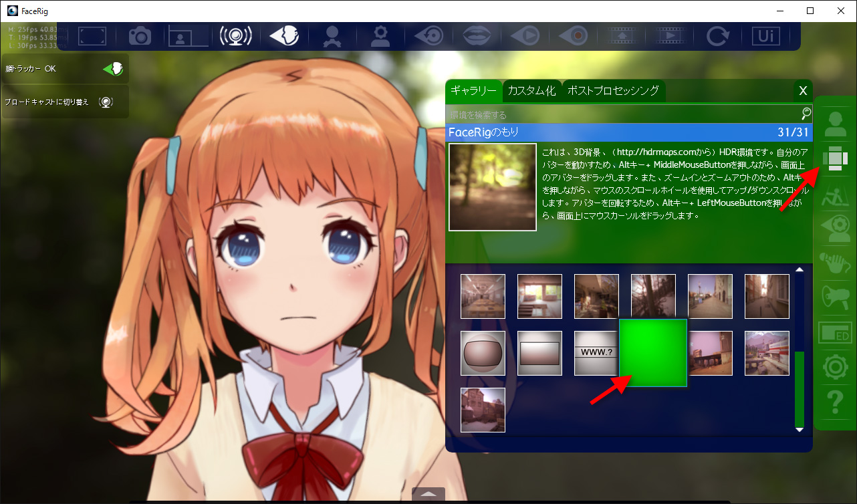The height and width of the screenshot is (504, 857).
Task: Click the circular reset arrow icon
Action: tap(718, 35)
